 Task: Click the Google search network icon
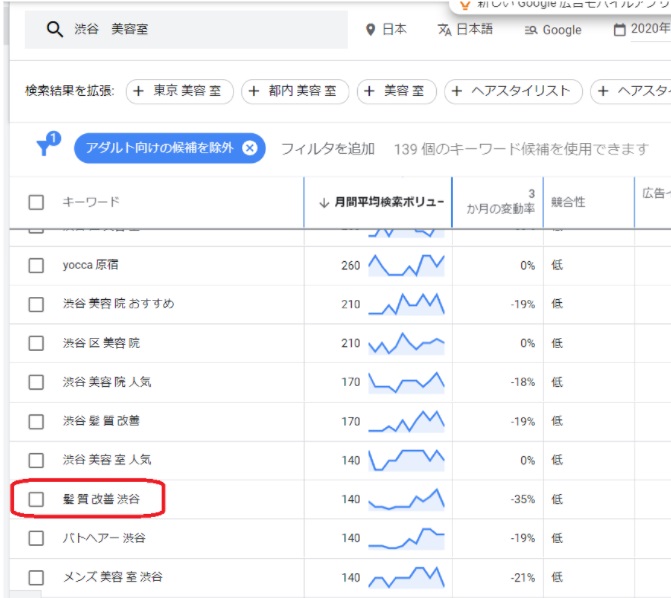531,30
